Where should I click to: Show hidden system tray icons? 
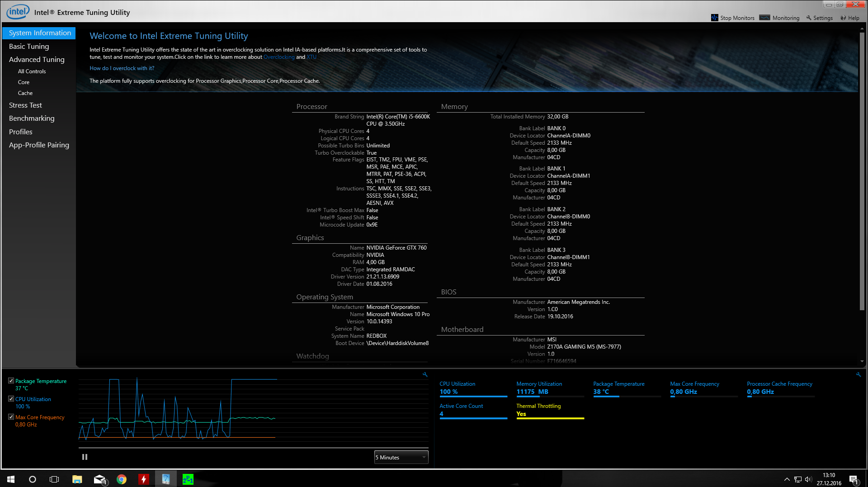point(787,479)
